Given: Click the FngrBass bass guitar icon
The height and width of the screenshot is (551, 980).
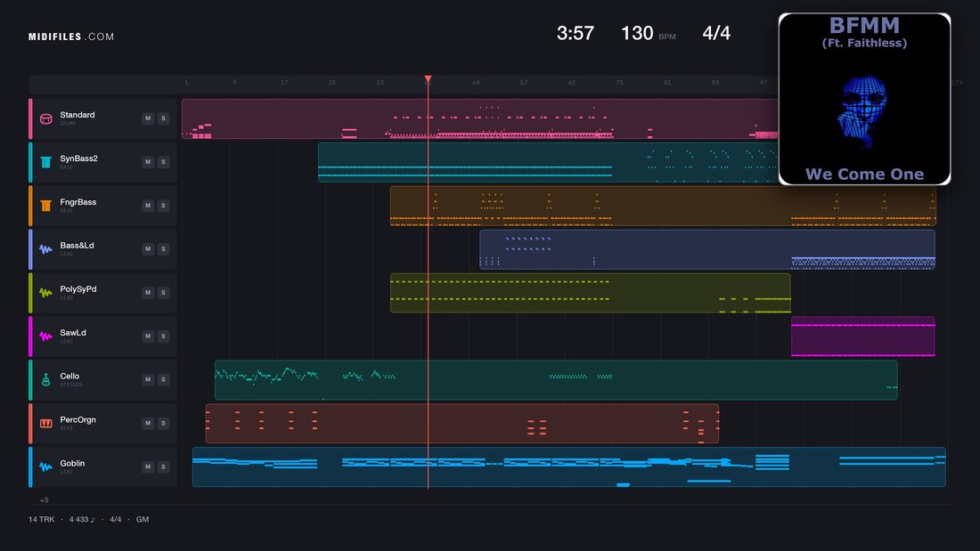Looking at the screenshot, I should (x=45, y=206).
